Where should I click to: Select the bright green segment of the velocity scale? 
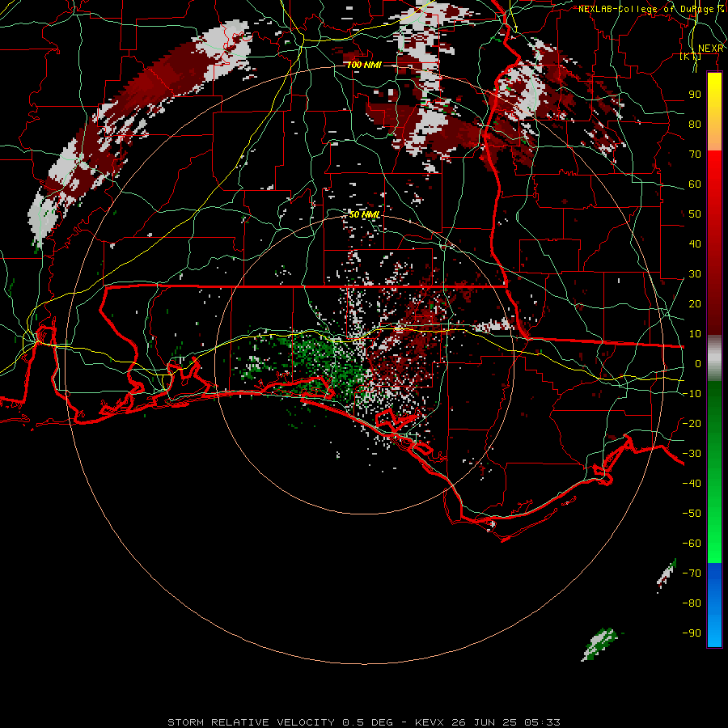[714, 472]
